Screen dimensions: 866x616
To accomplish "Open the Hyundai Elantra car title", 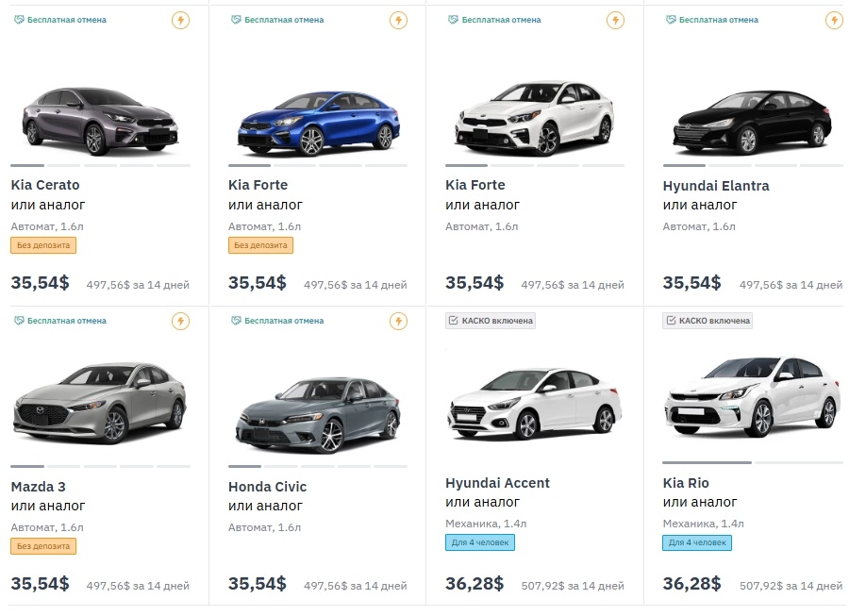I will tap(716, 185).
